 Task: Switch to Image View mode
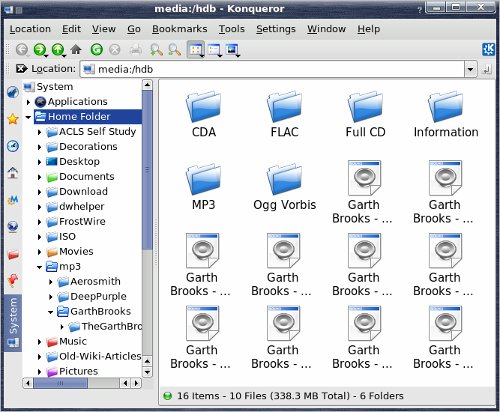[232, 50]
